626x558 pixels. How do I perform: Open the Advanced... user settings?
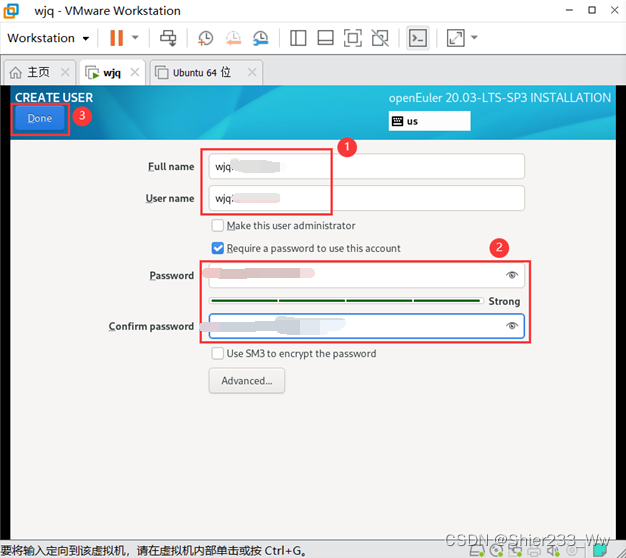click(247, 381)
